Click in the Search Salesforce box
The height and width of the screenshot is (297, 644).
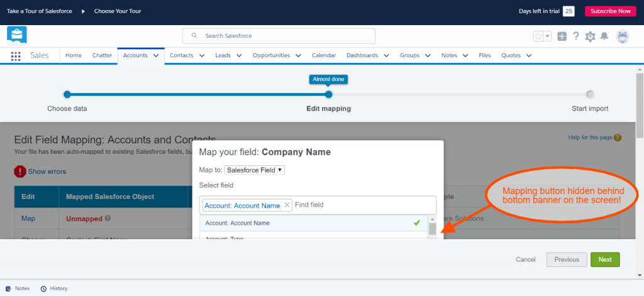279,36
